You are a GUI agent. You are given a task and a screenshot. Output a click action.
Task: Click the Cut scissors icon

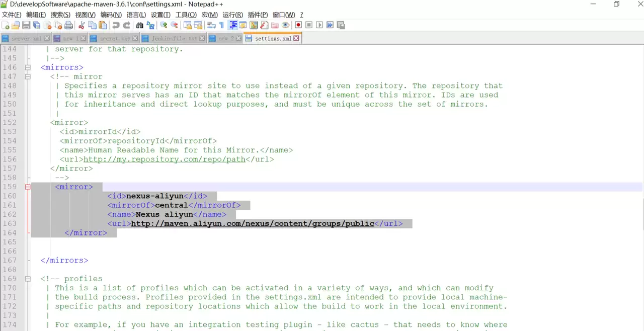coord(81,25)
